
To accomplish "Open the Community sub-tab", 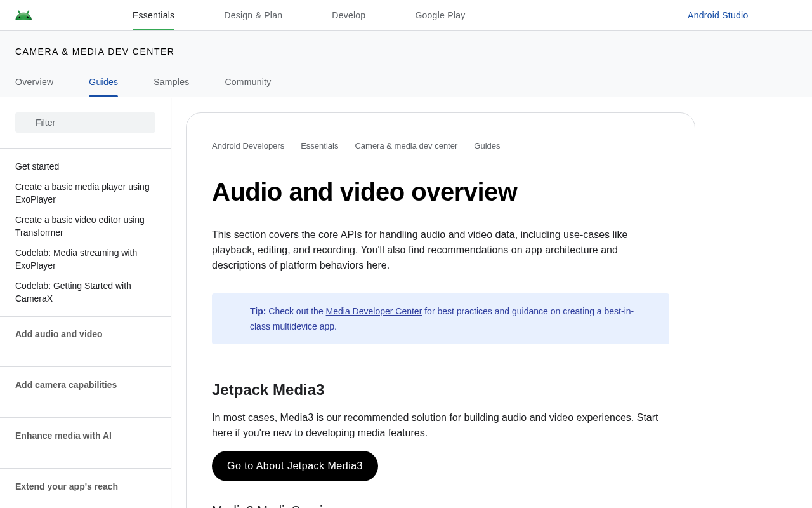I will click(247, 82).
